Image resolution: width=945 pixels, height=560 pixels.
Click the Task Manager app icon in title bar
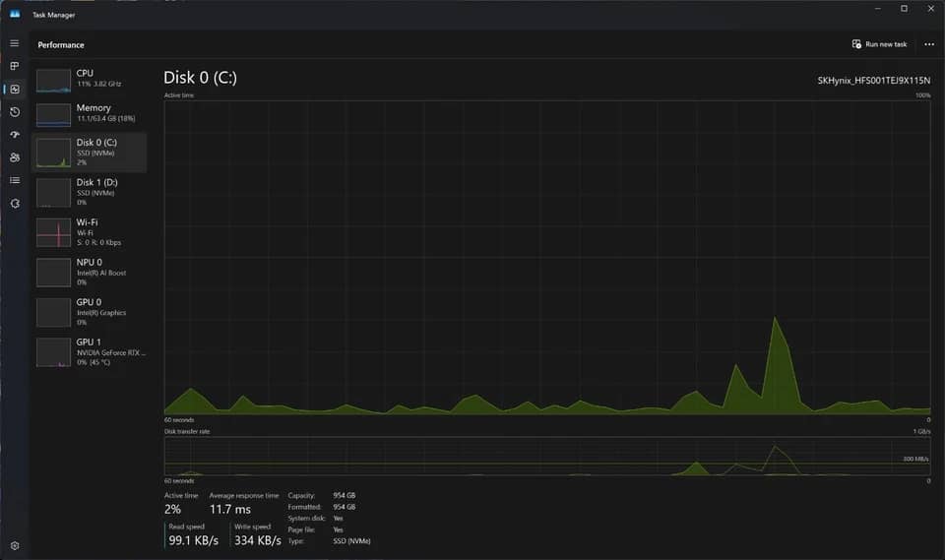click(15, 14)
